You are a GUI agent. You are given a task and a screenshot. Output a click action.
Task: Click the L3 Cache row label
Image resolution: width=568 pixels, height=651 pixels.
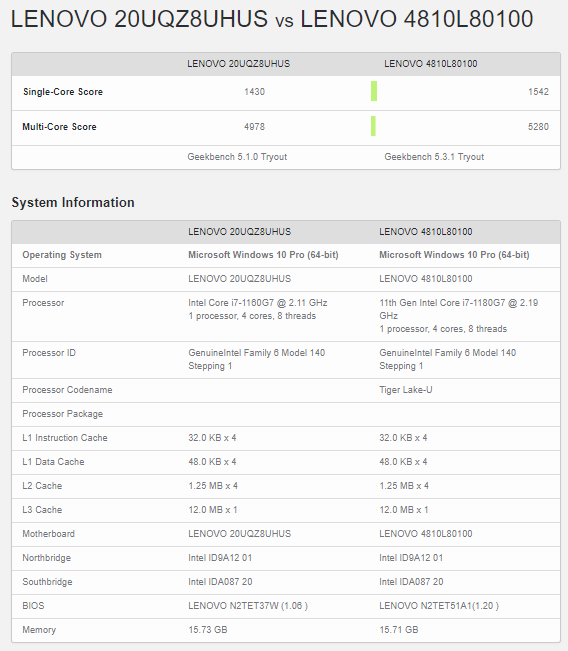pyautogui.click(x=42, y=509)
